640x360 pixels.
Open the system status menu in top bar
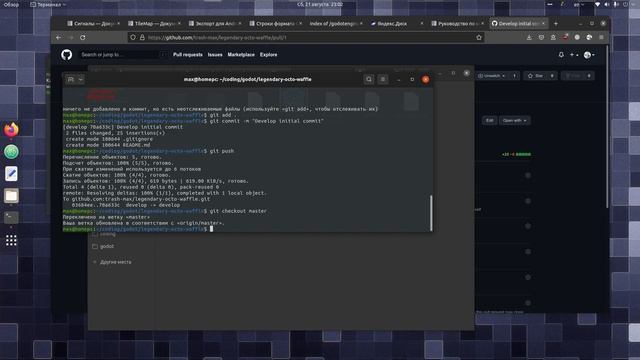click(x=614, y=4)
